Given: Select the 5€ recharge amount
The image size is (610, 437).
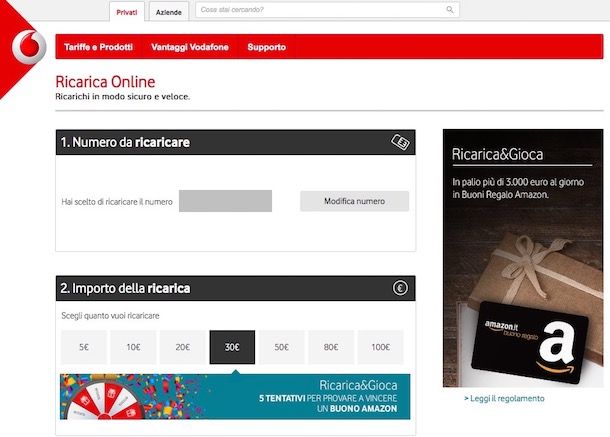Looking at the screenshot, I should pyautogui.click(x=84, y=347).
